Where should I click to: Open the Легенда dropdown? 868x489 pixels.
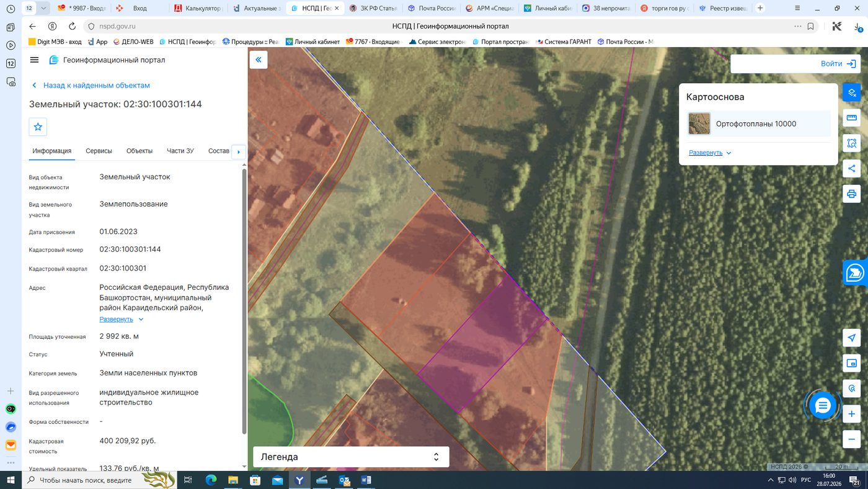point(351,457)
